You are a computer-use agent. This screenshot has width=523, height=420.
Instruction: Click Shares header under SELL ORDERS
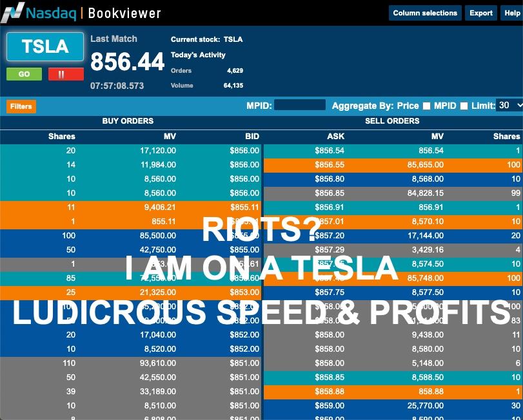click(506, 136)
